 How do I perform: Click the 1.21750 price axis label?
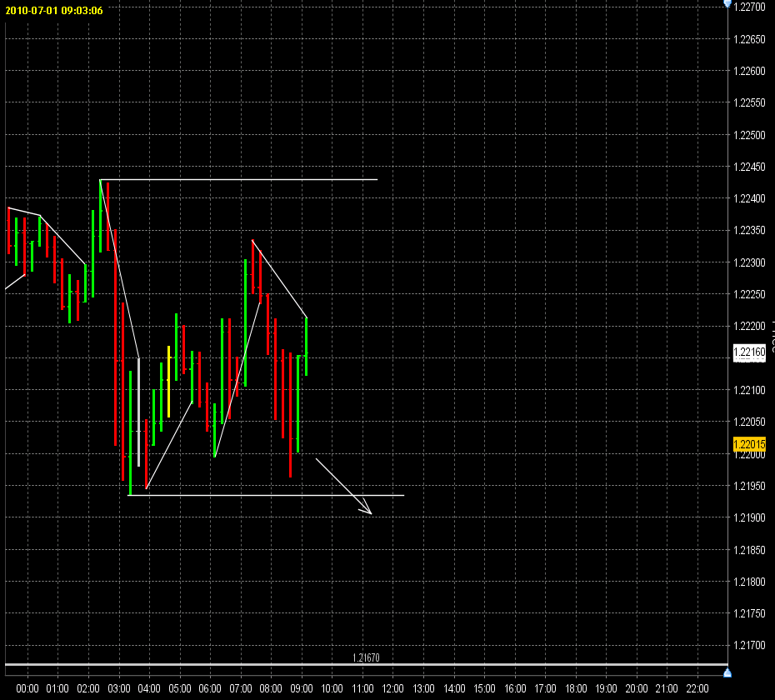tap(750, 613)
